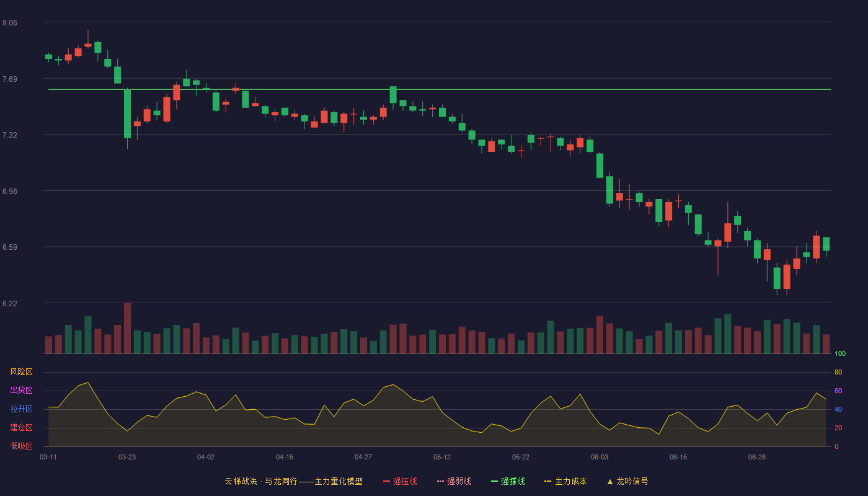Image resolution: width=868 pixels, height=496 pixels.
Task: Select the 建仓区 zone label
Action: [21, 428]
